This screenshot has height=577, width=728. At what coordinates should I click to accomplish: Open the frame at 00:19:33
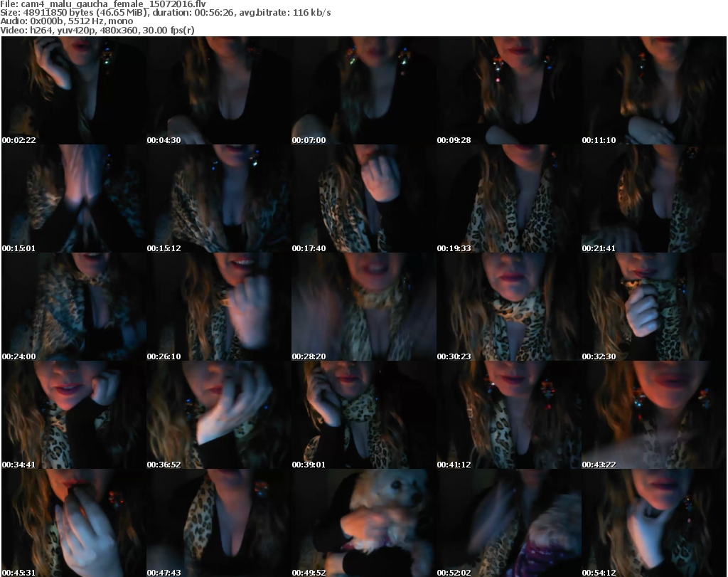[x=509, y=198]
